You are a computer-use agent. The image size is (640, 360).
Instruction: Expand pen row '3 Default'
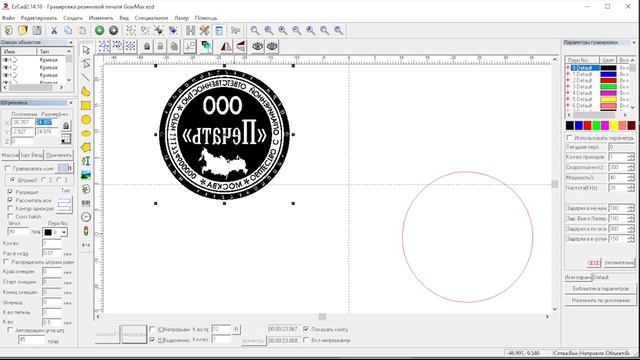pyautogui.click(x=568, y=87)
